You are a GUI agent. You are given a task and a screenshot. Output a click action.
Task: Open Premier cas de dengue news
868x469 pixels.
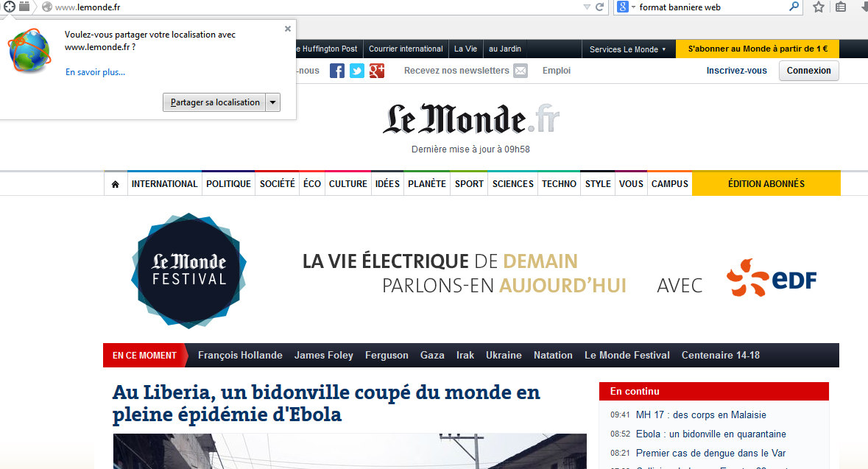(x=710, y=454)
